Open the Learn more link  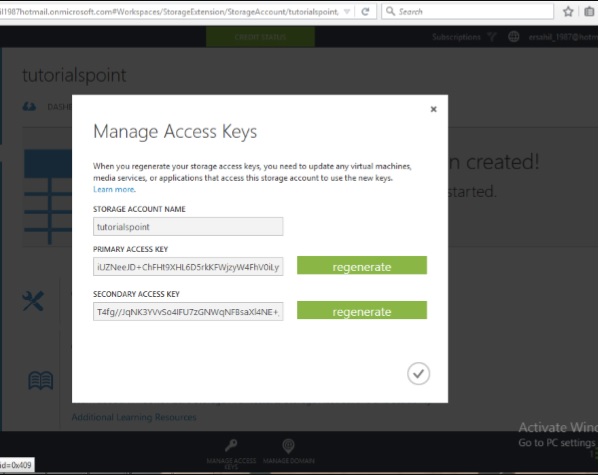(114, 190)
